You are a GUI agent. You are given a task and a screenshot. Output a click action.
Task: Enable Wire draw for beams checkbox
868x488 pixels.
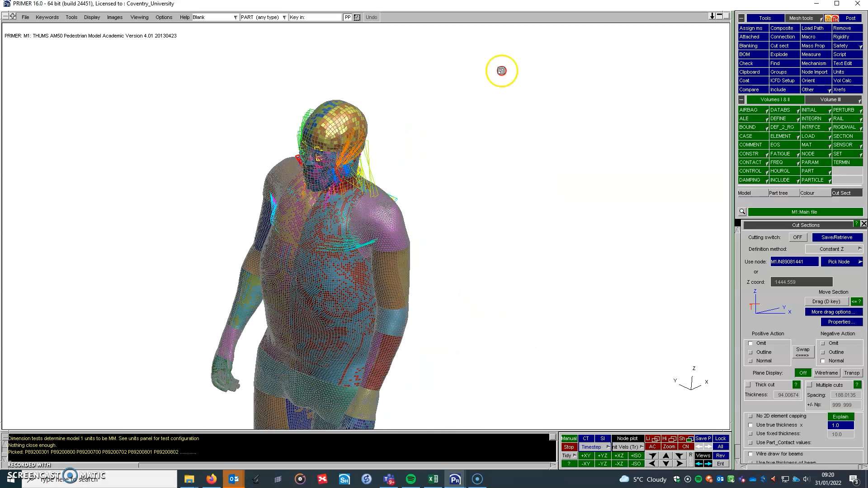[x=750, y=454]
